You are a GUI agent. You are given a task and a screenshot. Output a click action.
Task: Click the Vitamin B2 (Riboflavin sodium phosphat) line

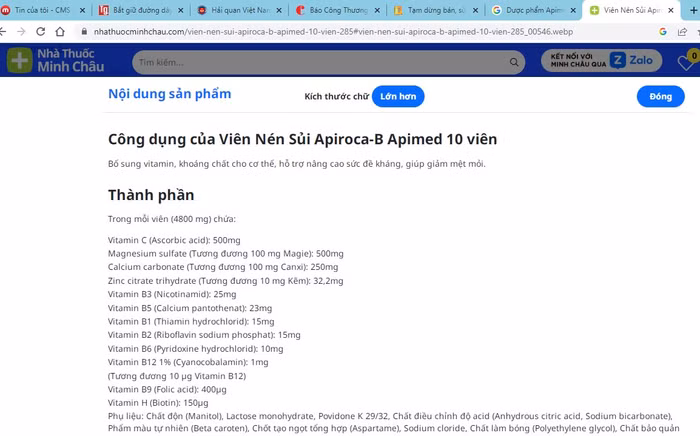(204, 335)
